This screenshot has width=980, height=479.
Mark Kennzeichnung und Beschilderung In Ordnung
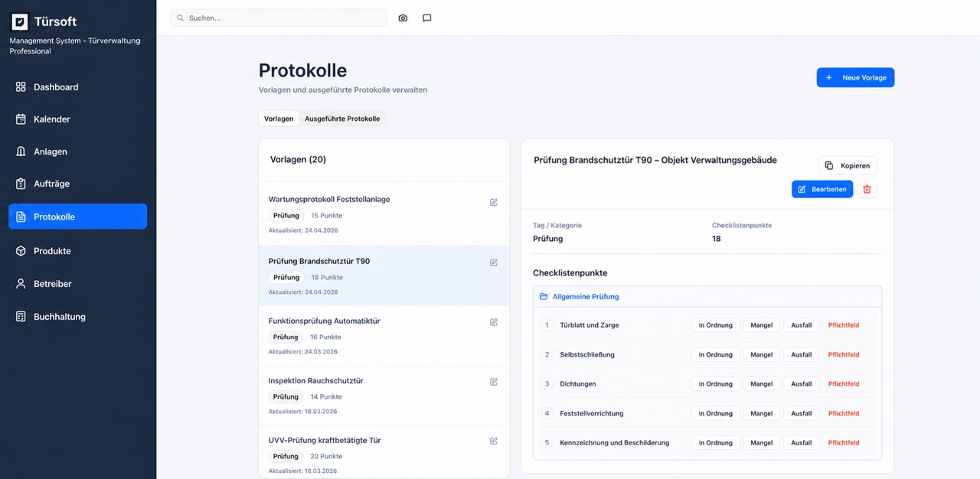click(x=716, y=443)
